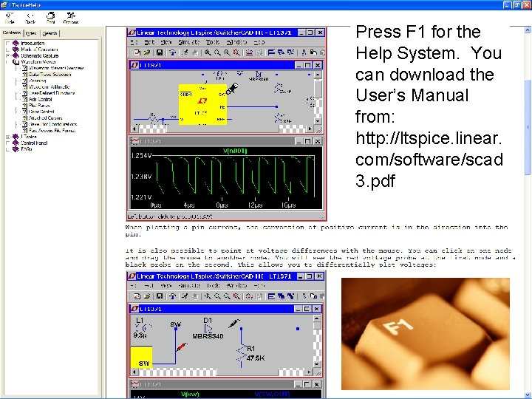Open the Zooming help topic
Screen dimensions: 532x399
click(x=38, y=81)
